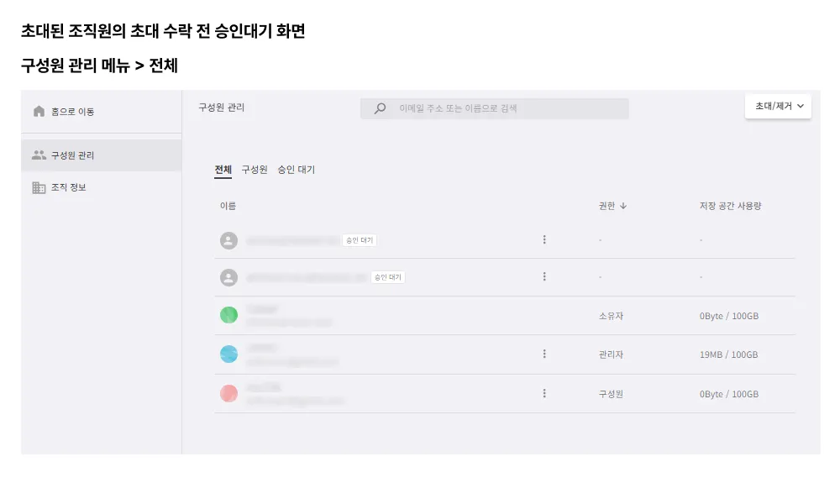Click the 이름 column header
This screenshot has width=840, height=504.
pyautogui.click(x=228, y=206)
